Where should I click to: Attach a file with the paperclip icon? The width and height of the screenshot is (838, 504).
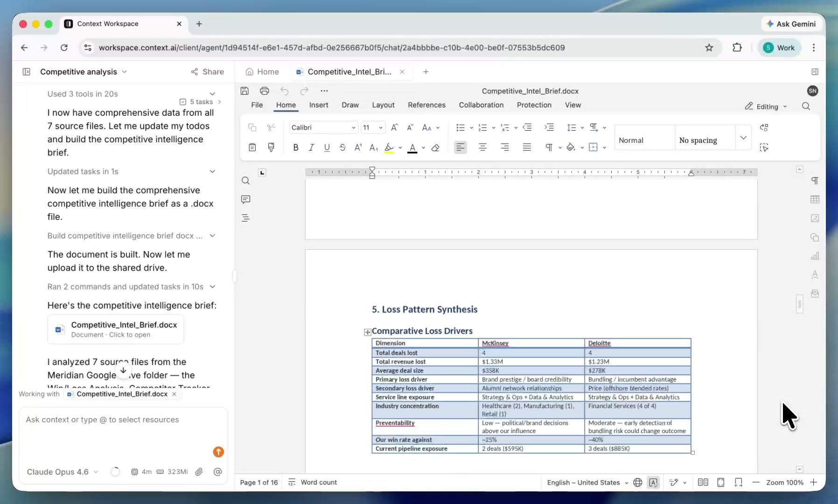[199, 472]
